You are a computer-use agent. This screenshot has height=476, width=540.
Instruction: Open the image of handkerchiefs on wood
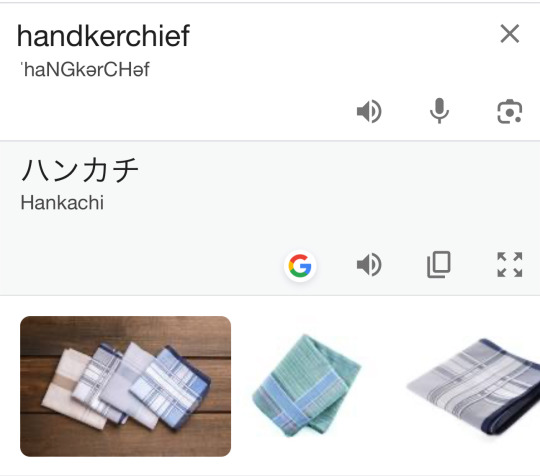[x=125, y=386]
